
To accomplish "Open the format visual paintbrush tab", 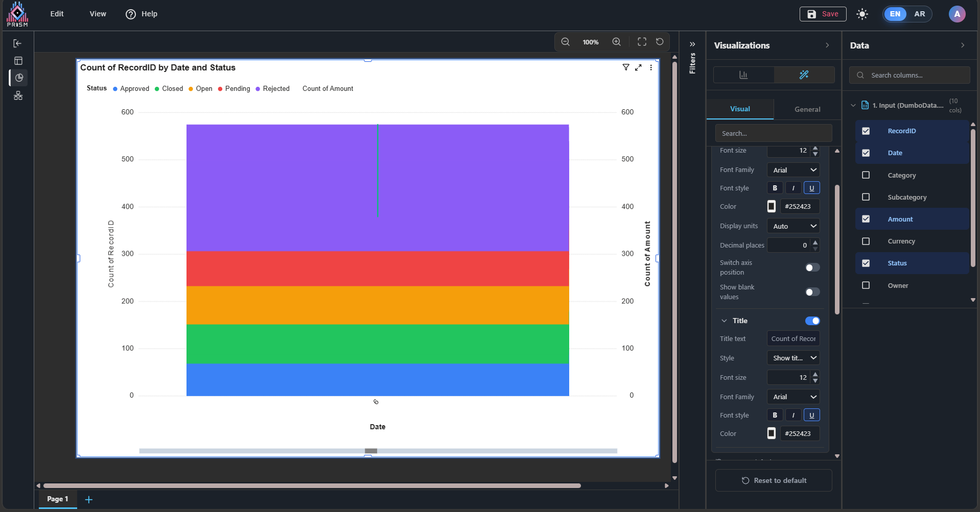I will (804, 75).
